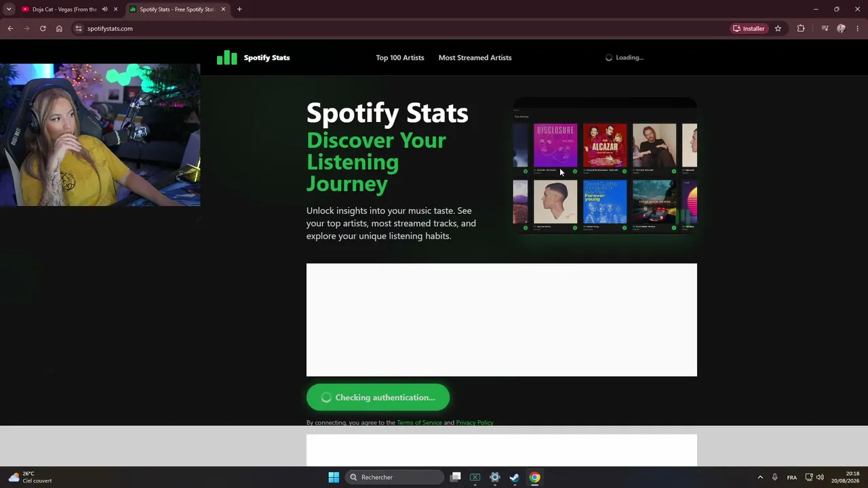
Task: Open the media controls icon in toolbar
Action: [825, 28]
